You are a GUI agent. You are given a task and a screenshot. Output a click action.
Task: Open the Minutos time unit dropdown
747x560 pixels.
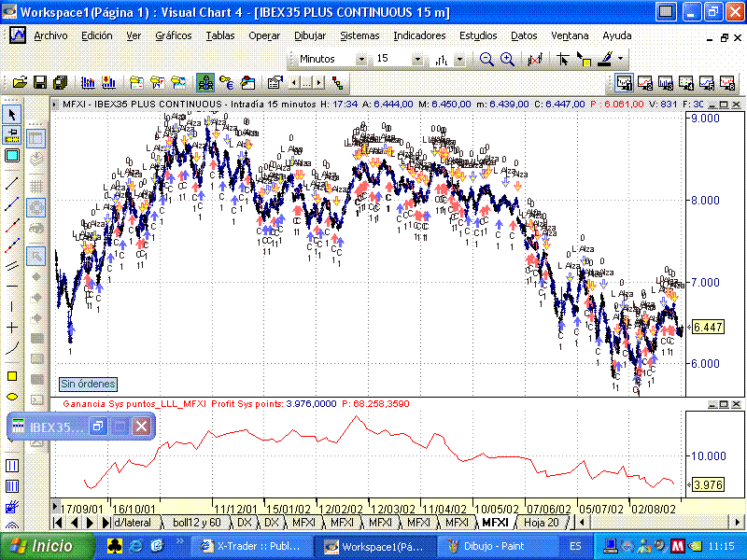coord(361,60)
